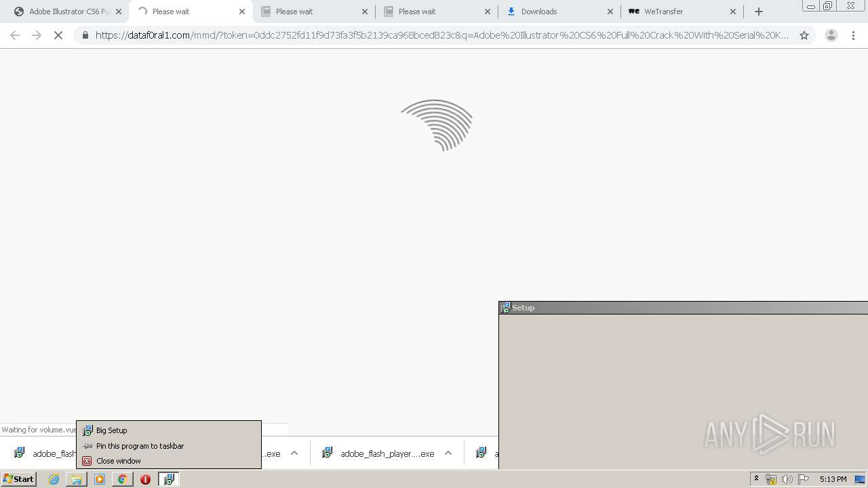Open network status tray icon
Viewport: 868px width, 488px height.
click(771, 479)
